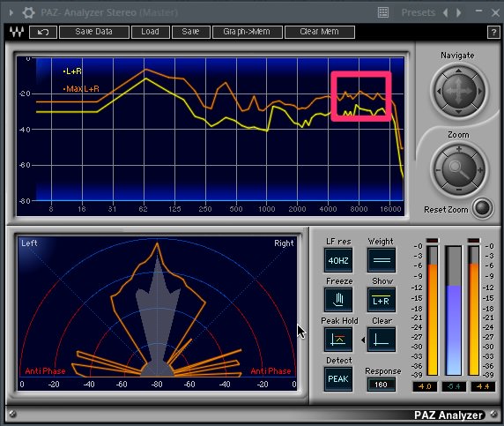504x426 pixels.
Task: Toggle the Peak Hold button
Action: (x=338, y=340)
